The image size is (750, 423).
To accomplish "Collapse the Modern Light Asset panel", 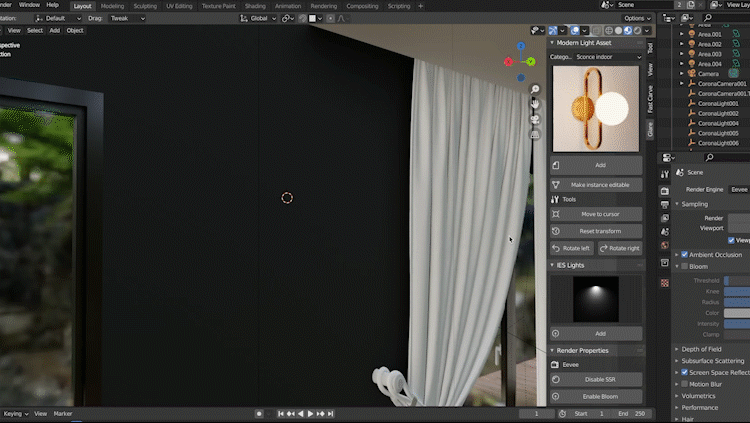I will tap(552, 43).
